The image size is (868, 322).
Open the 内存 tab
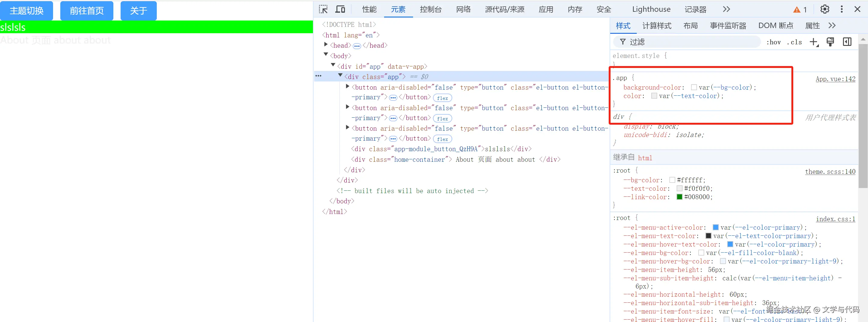pyautogui.click(x=575, y=9)
